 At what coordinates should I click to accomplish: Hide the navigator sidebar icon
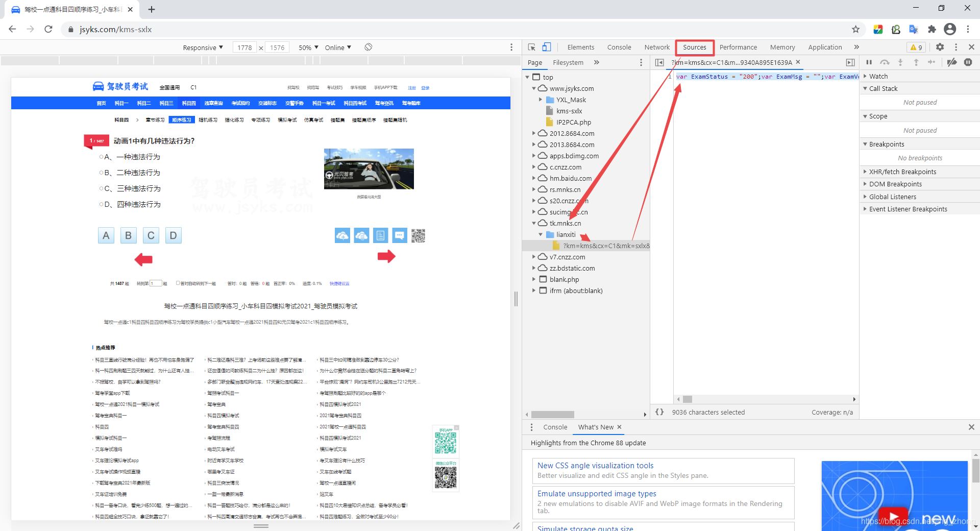tap(659, 62)
